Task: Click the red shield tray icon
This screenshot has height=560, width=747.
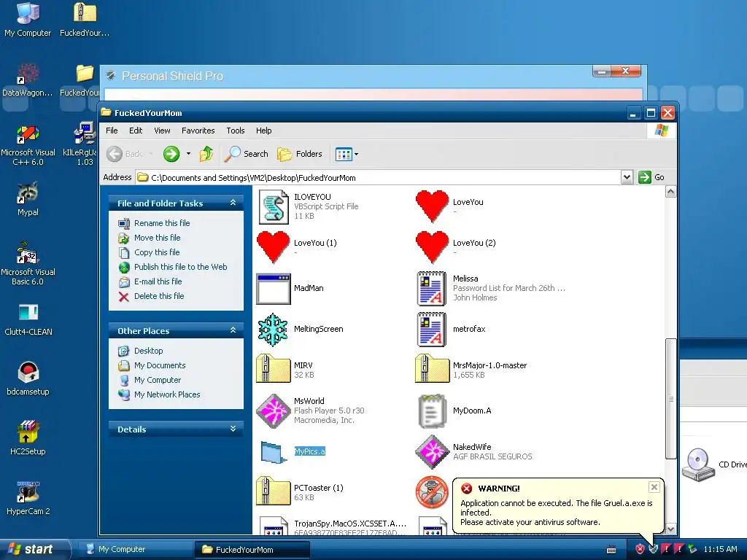Action: pyautogui.click(x=640, y=549)
